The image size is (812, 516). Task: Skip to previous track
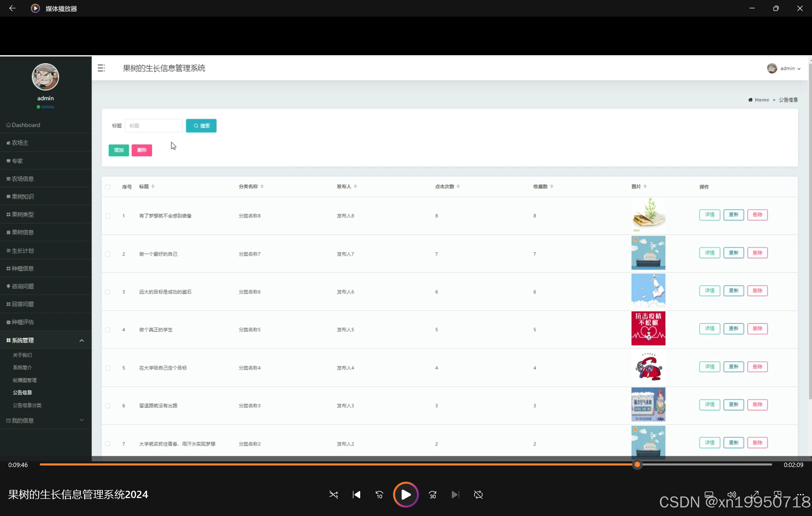tap(357, 495)
